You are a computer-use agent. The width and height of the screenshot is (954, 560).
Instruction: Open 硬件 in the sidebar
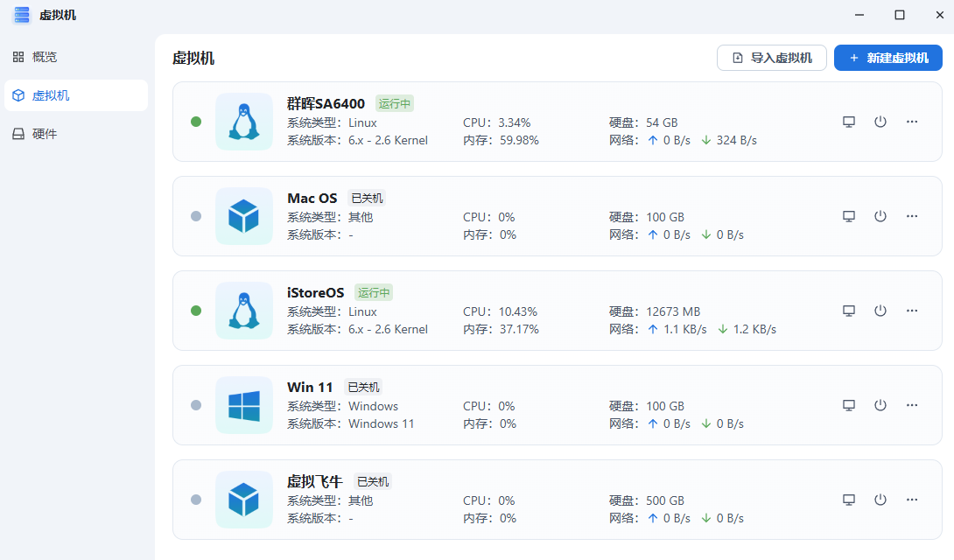point(76,134)
